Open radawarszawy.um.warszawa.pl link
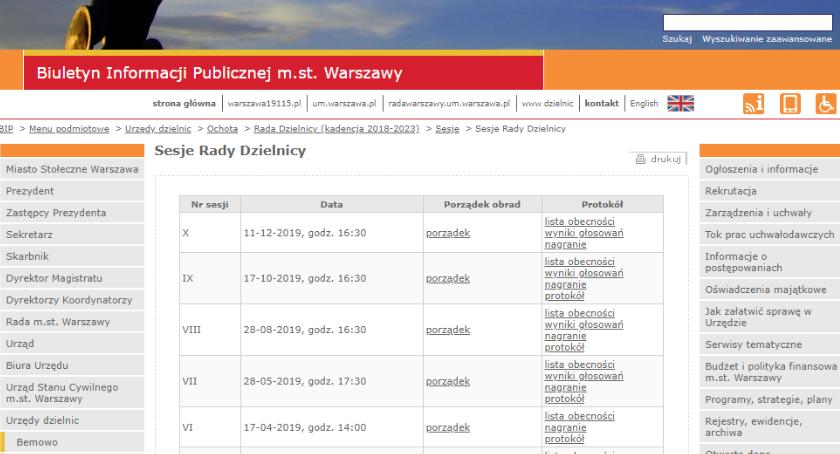Screen dimensions: 840x454 [449, 103]
